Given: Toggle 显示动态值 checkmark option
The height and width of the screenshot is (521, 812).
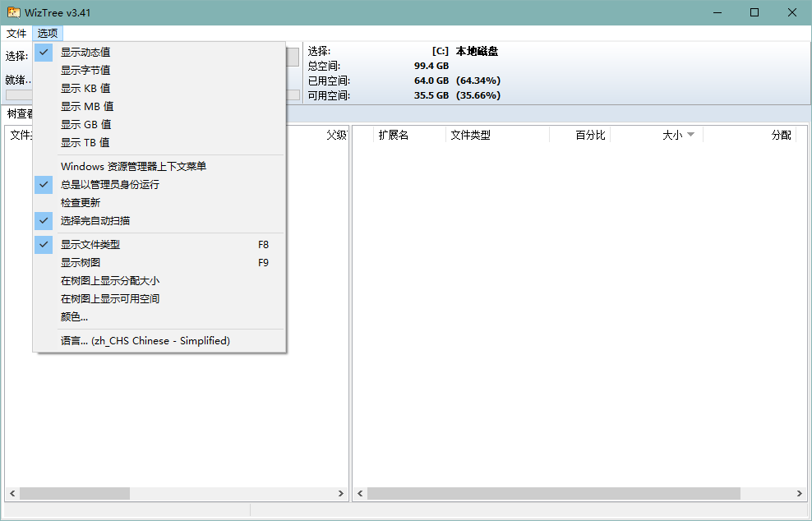Looking at the screenshot, I should pyautogui.click(x=85, y=52).
